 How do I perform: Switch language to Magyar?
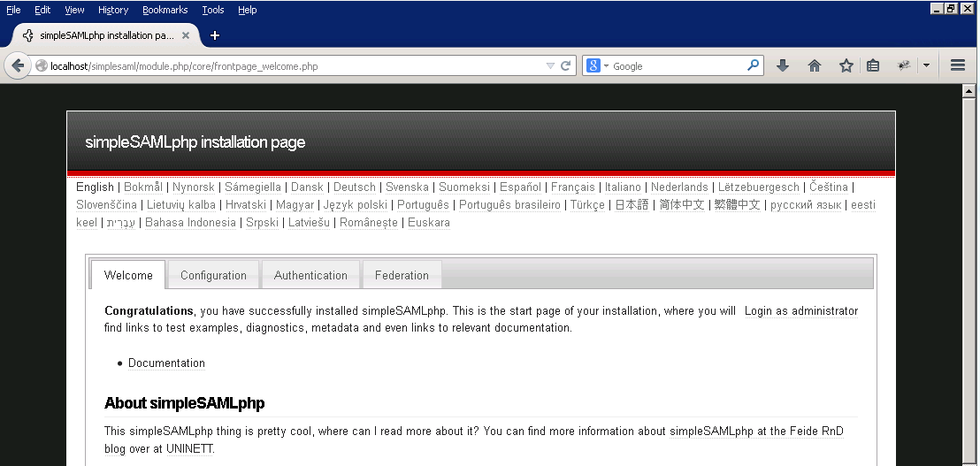pyautogui.click(x=295, y=204)
